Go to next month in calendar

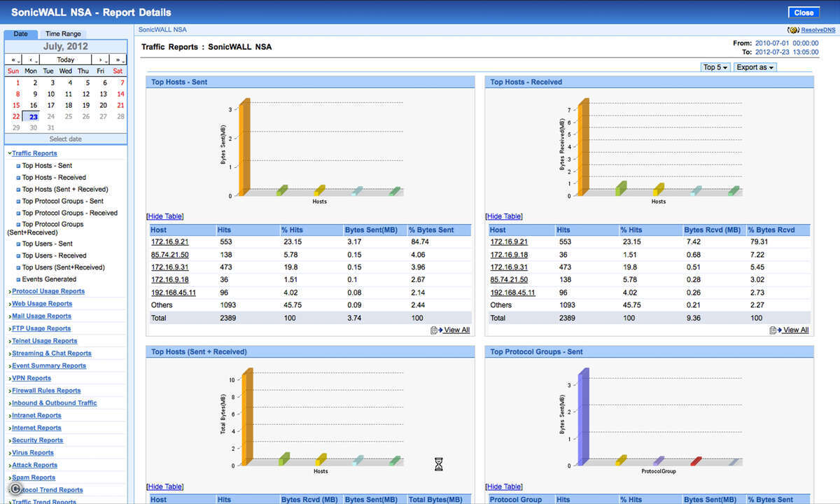101,59
